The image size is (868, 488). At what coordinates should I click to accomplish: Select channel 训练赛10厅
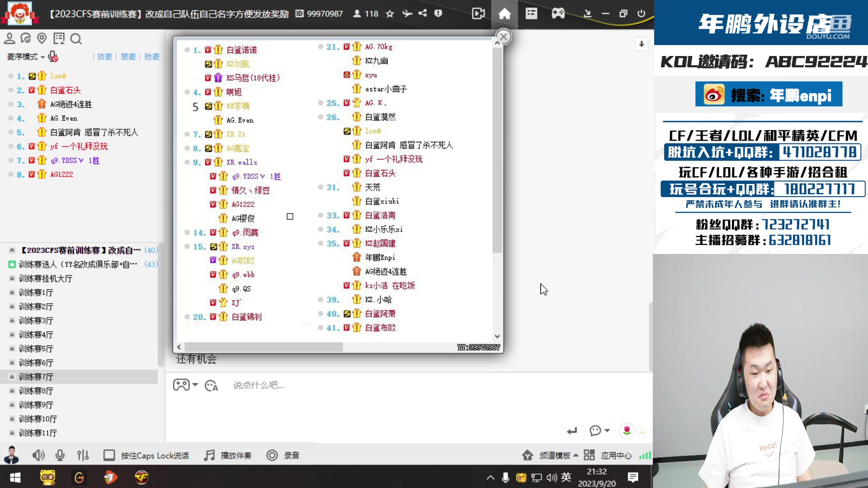(38, 419)
